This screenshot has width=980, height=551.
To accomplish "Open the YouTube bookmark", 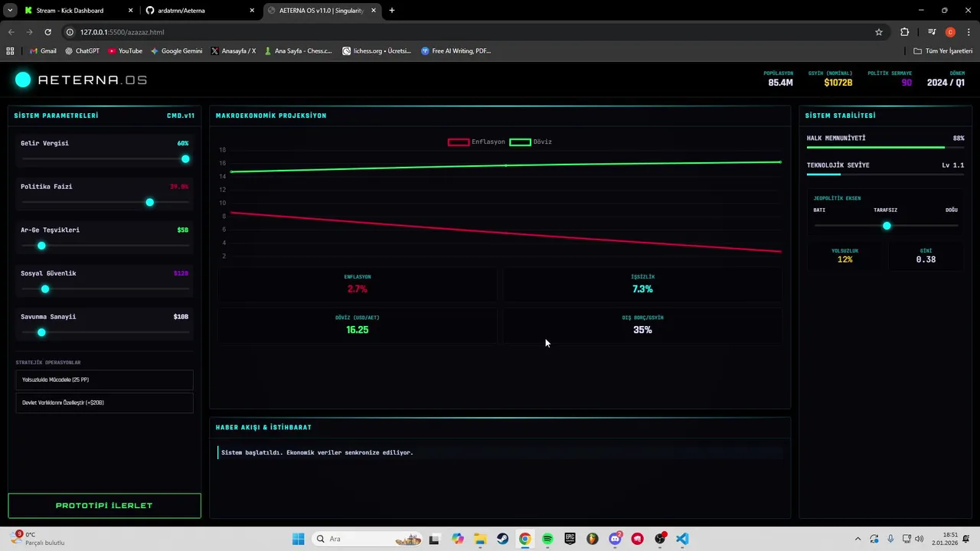I will pyautogui.click(x=125, y=51).
